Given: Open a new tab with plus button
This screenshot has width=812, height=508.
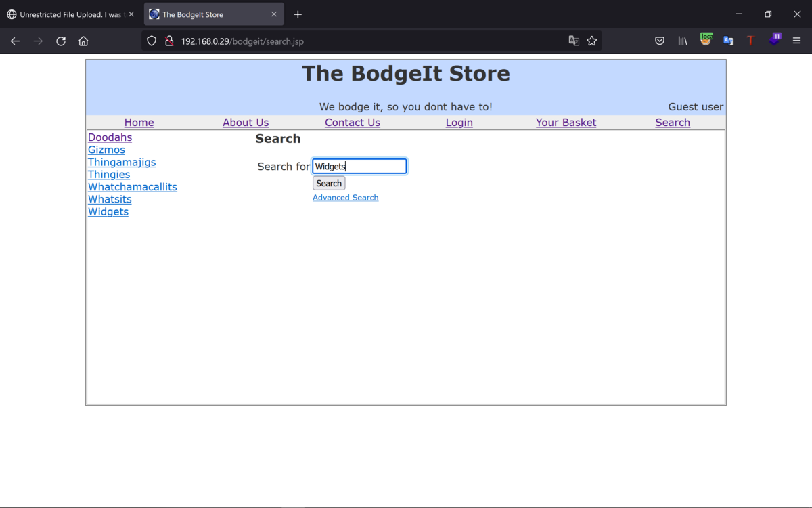Looking at the screenshot, I should point(298,14).
